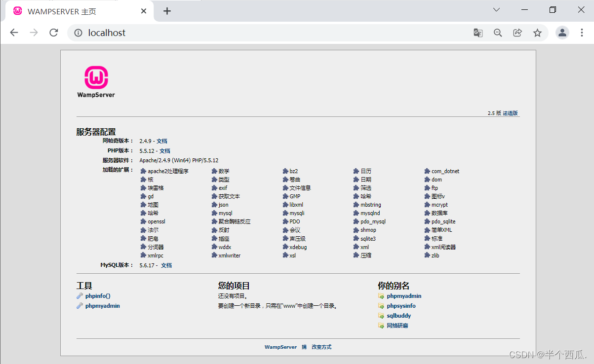Image resolution: width=594 pixels, height=364 pixels.
Task: Expand the tab search chevron
Action: (497, 10)
